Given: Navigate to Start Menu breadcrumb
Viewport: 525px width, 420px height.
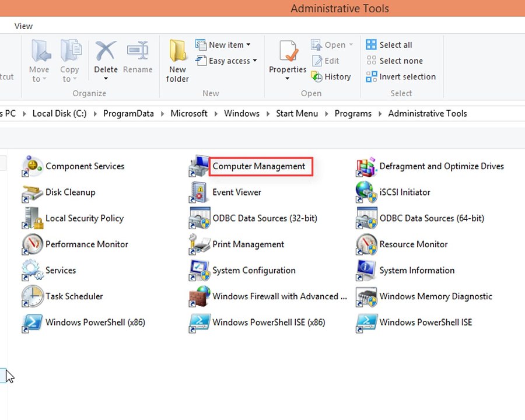Looking at the screenshot, I should [297, 114].
